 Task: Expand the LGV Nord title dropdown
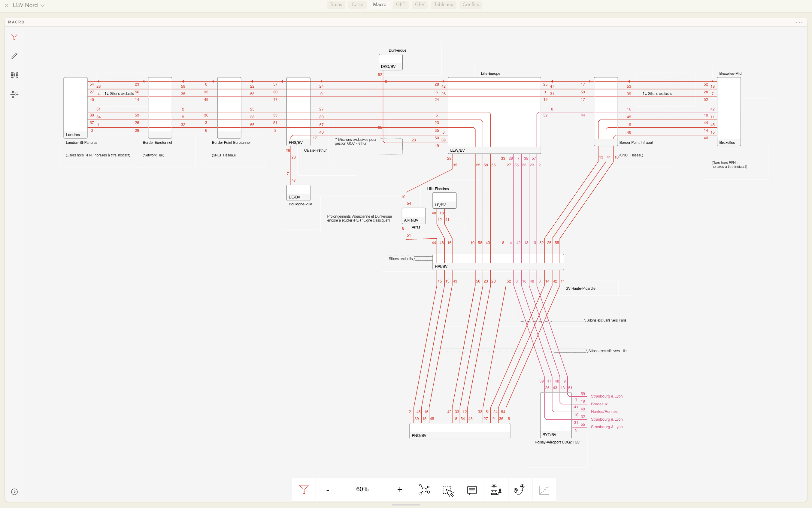click(42, 5)
